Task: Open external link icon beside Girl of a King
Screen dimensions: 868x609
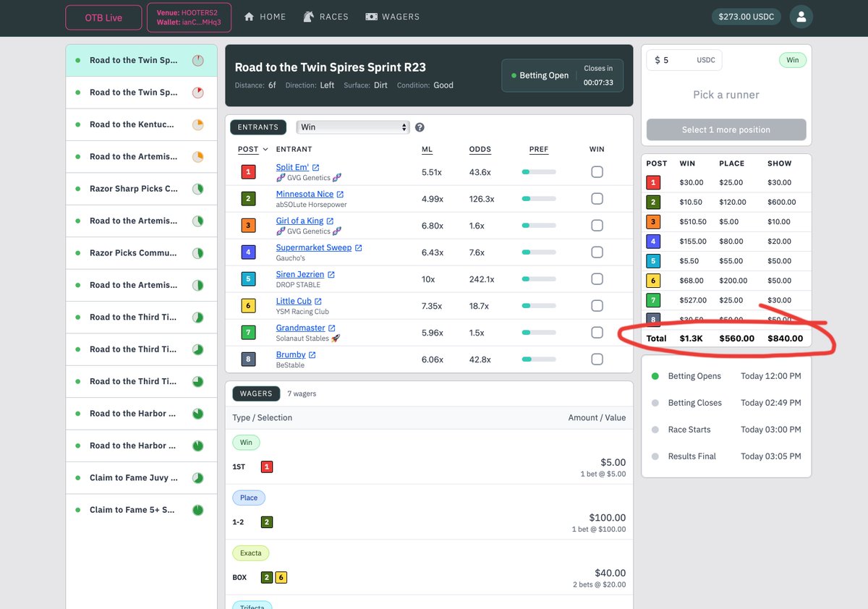Action: coord(330,221)
